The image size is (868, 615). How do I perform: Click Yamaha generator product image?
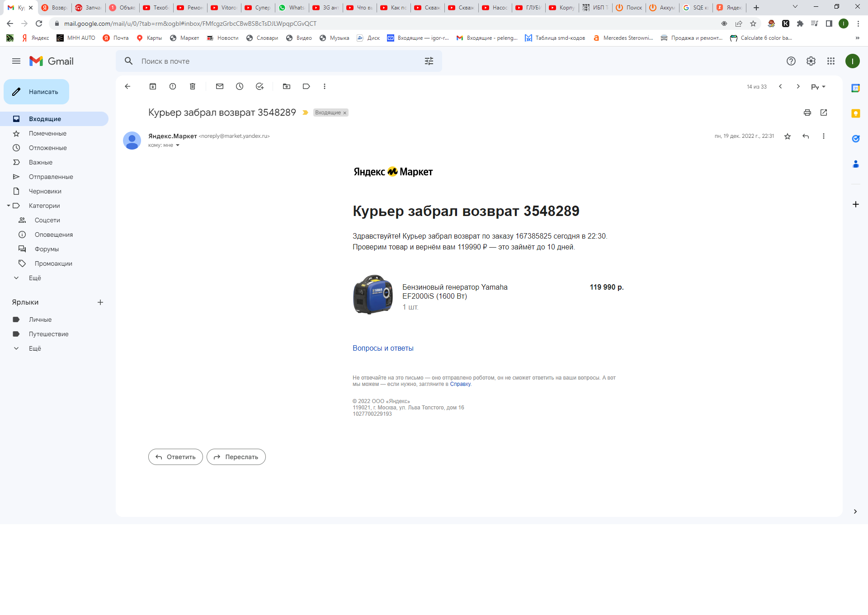point(373,294)
